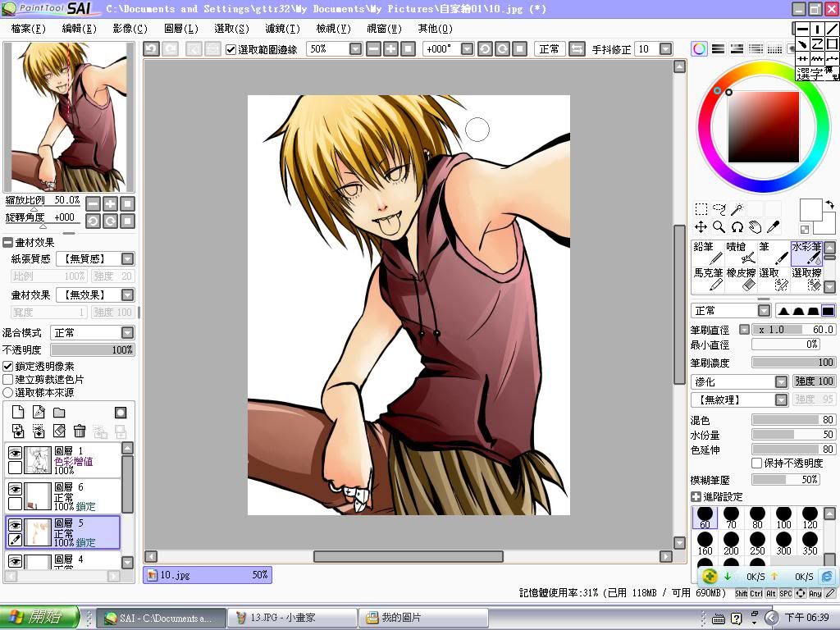
Task: Open the 濾鏡(T) menu
Action: [x=282, y=29]
